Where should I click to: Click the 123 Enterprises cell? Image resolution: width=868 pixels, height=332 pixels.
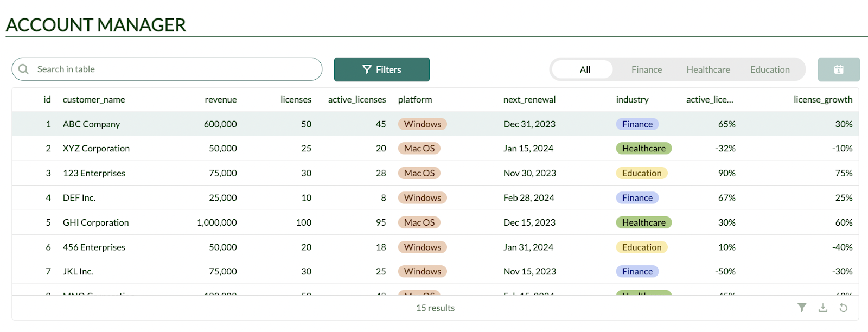pos(94,173)
